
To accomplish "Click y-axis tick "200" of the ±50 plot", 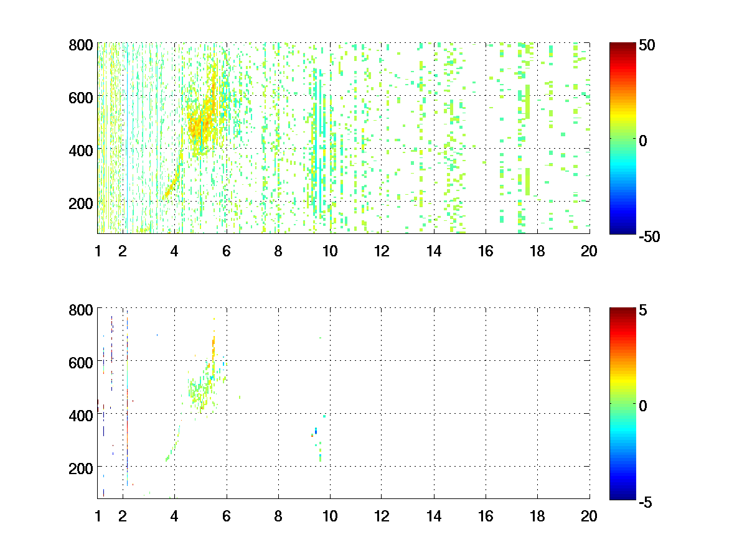I will coord(81,203).
